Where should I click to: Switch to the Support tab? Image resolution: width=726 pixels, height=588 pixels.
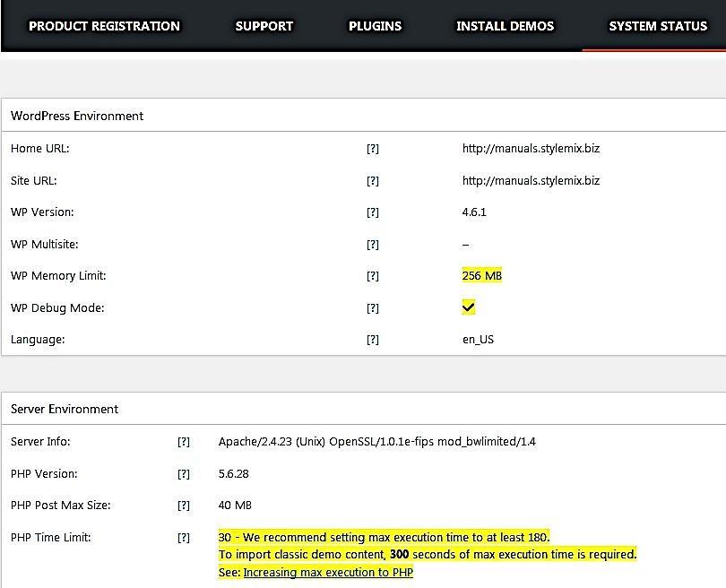click(264, 26)
